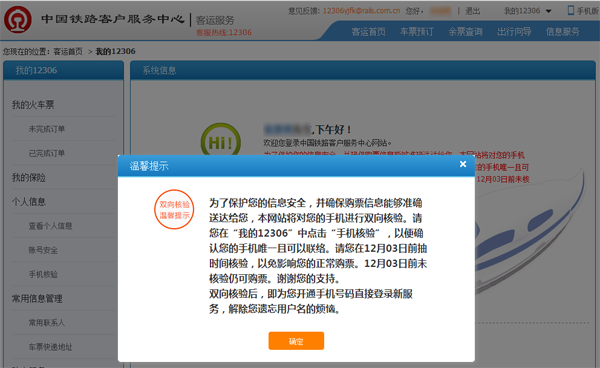The image size is (600, 368).
Task: Click the 欢迎您登录中国铁路客户服务中心网站 welcome text
Action: (x=327, y=143)
